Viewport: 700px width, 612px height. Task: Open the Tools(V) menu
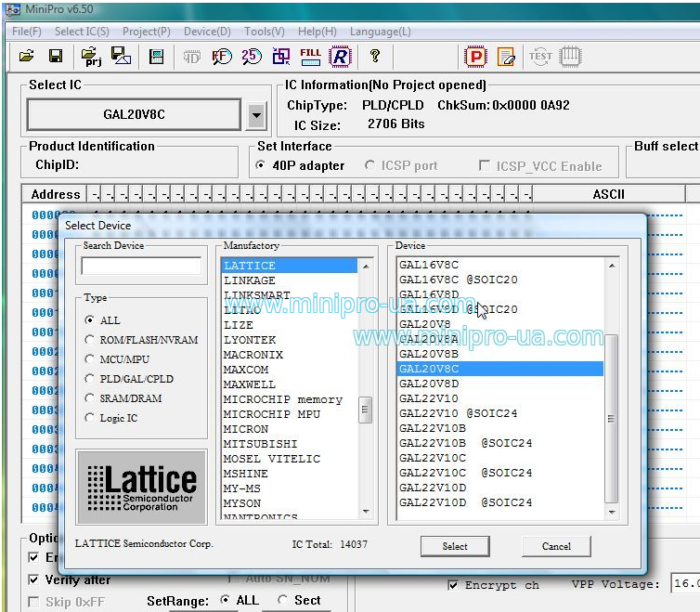(265, 32)
